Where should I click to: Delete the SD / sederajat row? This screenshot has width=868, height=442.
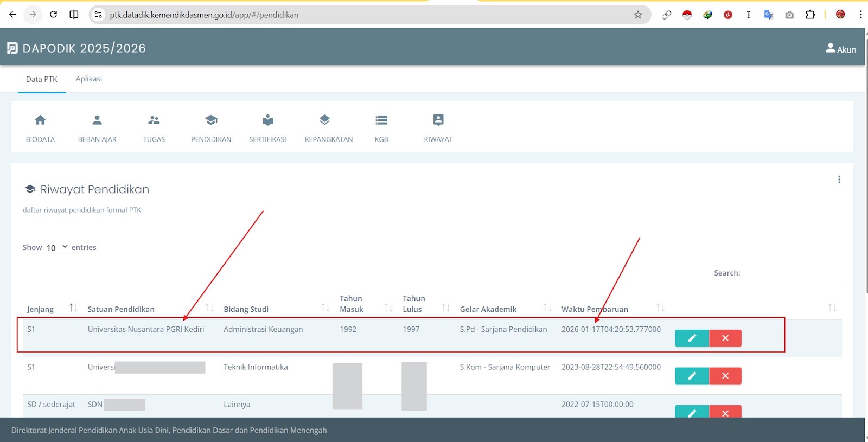(725, 412)
